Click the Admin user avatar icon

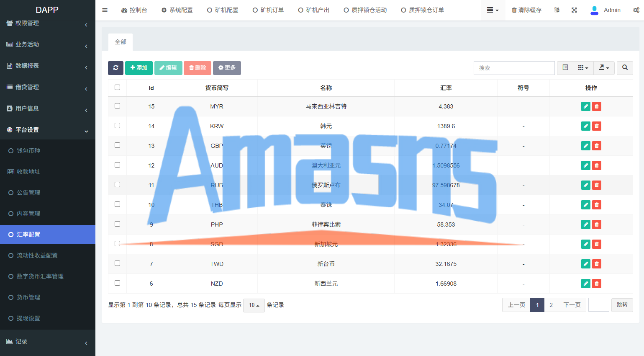point(594,10)
